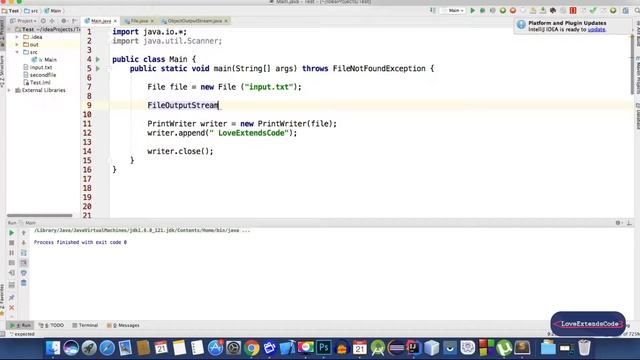The height and width of the screenshot is (360, 640).
Task: Run the Main configuration with green play
Action: tap(473, 11)
